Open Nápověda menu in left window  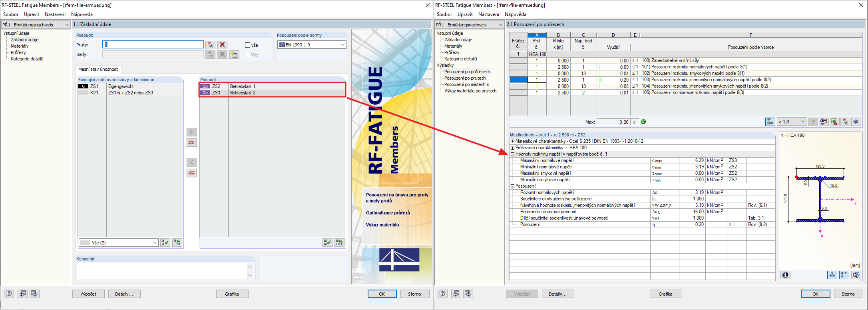coord(82,14)
